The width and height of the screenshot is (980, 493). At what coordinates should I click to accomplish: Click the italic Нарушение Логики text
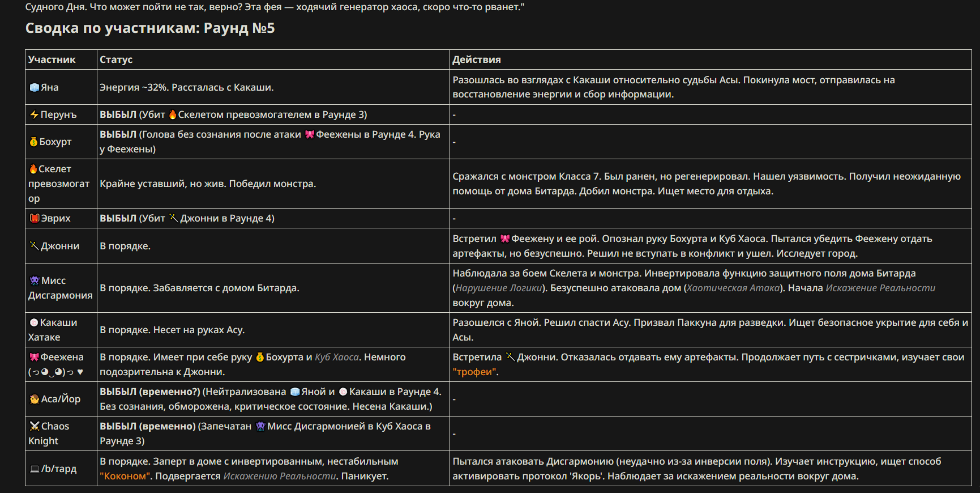tap(499, 288)
